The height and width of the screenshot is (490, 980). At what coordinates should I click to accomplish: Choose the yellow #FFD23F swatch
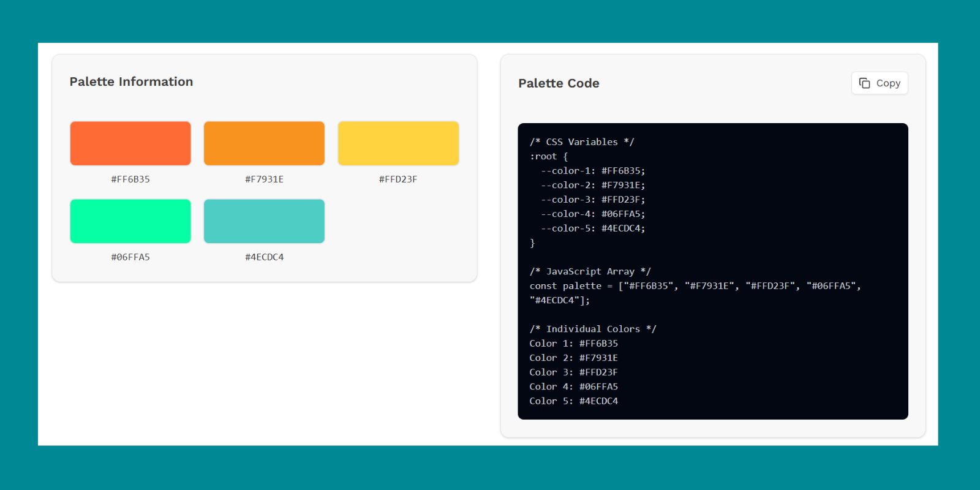pos(398,143)
